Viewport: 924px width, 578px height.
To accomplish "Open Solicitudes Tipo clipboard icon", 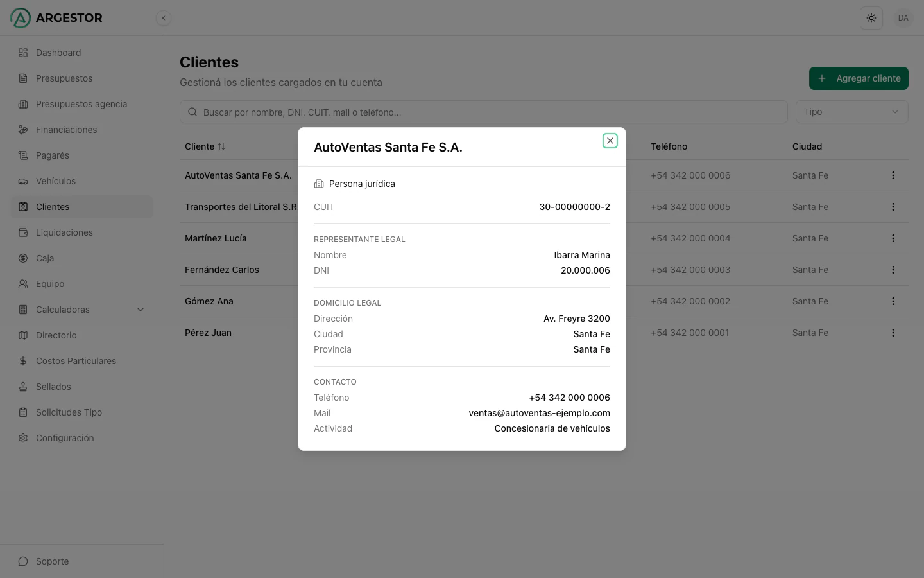I will point(23,412).
